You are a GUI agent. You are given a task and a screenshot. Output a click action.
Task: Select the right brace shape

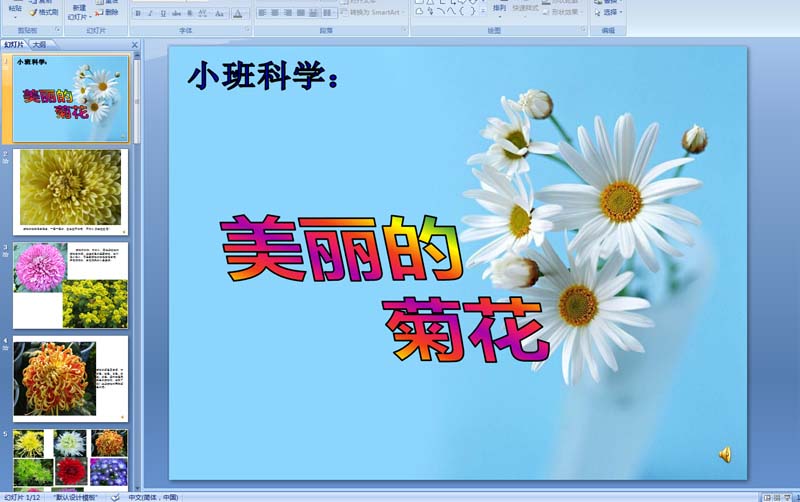472,11
